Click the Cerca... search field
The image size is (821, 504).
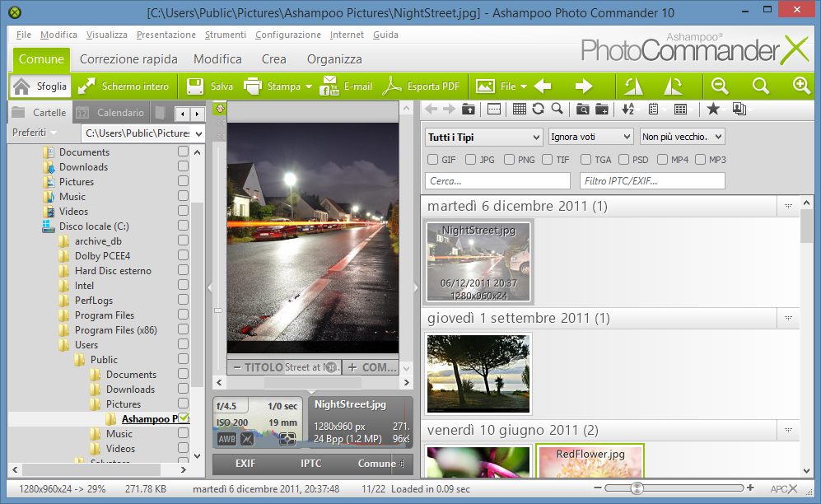pos(497,181)
